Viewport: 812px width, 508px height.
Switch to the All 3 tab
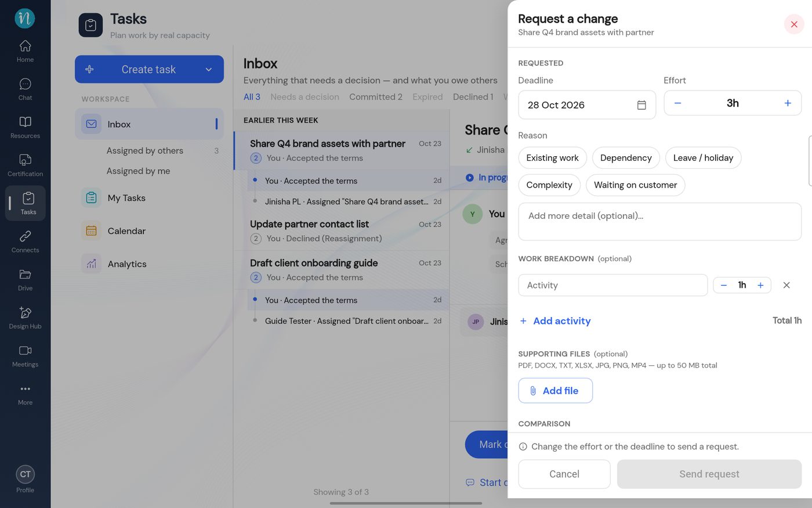[252, 97]
